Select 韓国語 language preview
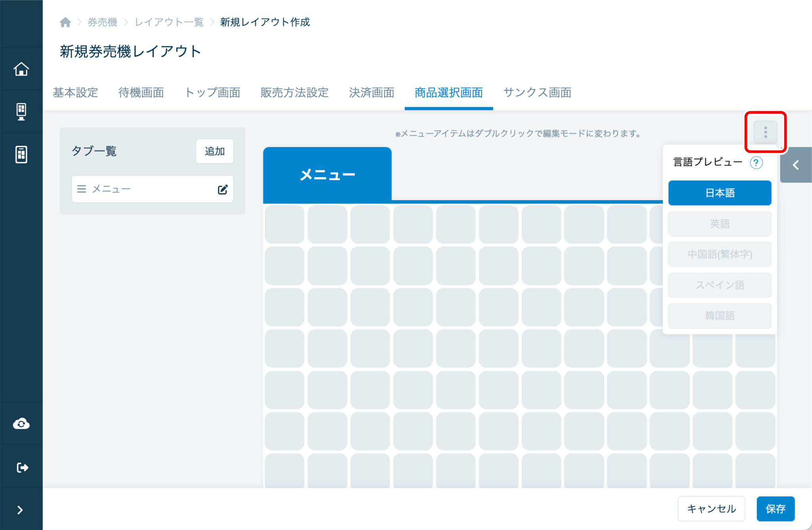The height and width of the screenshot is (530, 812). pyautogui.click(x=720, y=316)
